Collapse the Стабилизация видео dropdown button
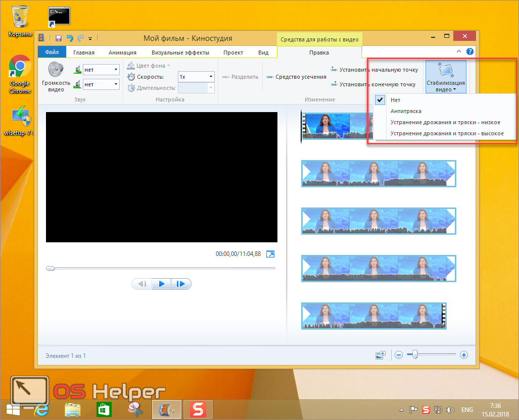Screen dimensions: 519x420 point(445,77)
